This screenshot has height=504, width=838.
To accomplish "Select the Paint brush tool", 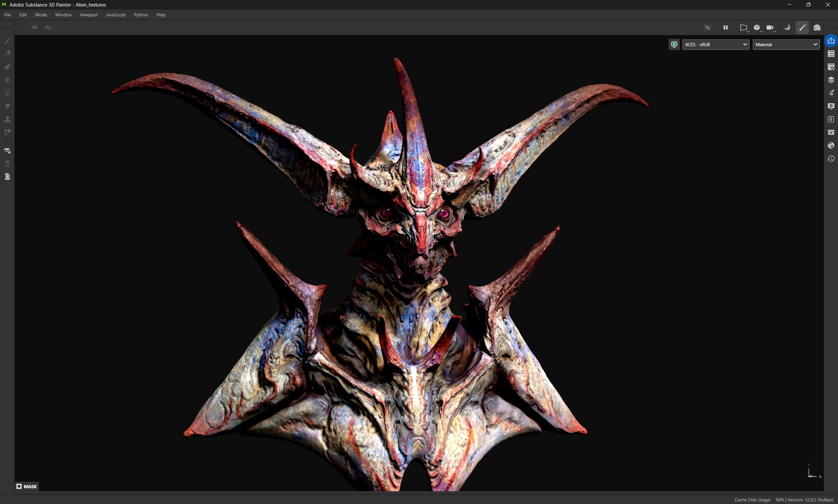I will (8, 41).
